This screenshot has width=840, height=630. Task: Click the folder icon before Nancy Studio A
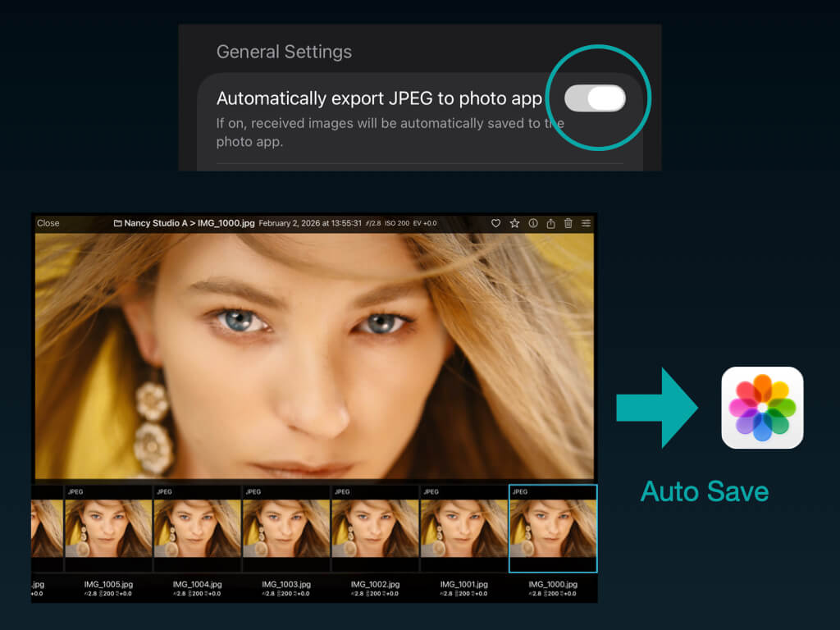[x=117, y=223]
